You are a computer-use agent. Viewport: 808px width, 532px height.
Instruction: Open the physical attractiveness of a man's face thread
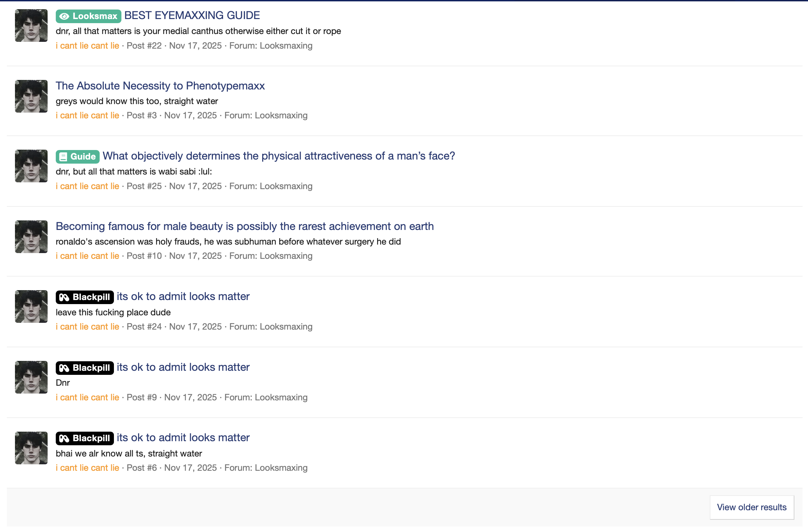[279, 156]
